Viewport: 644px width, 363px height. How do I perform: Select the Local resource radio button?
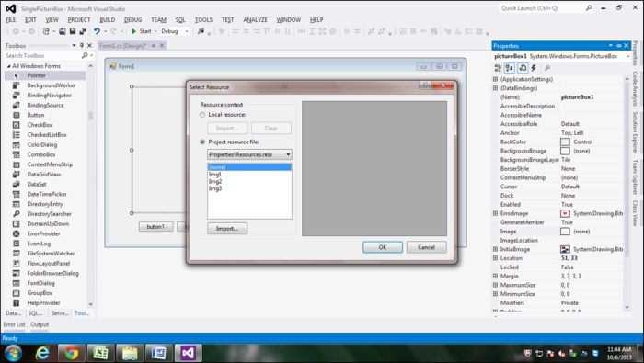202,115
